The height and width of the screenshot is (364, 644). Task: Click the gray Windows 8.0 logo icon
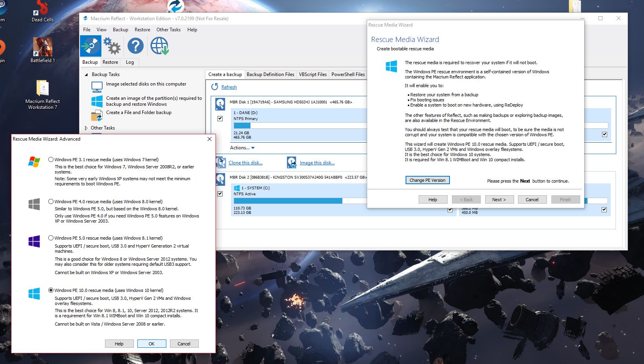click(x=34, y=204)
